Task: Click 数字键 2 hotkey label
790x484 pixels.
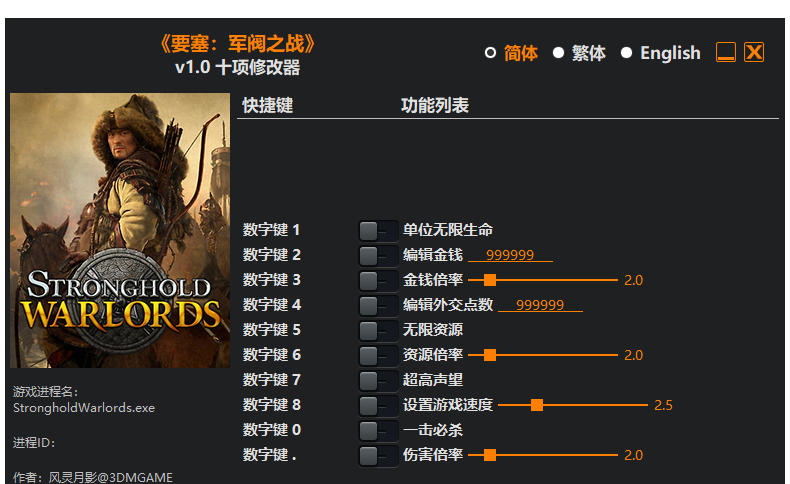Action: click(x=272, y=255)
